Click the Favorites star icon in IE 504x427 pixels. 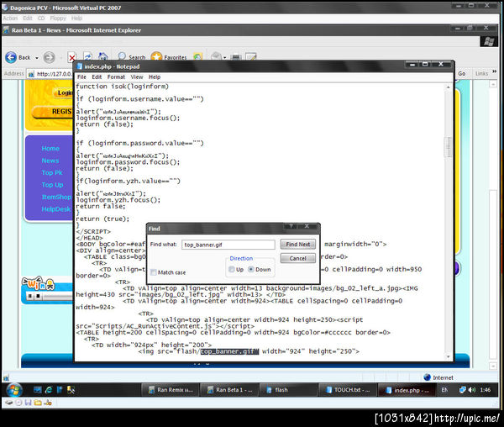(156, 57)
